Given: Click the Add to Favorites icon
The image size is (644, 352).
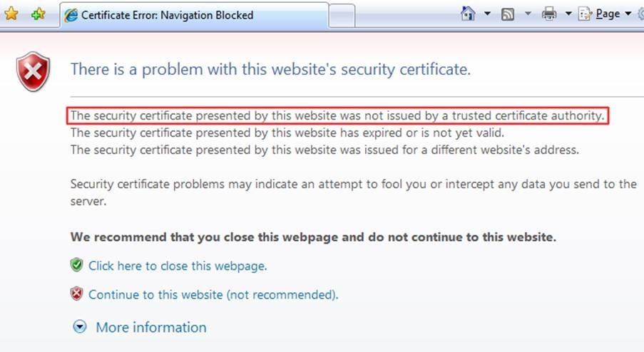Looking at the screenshot, I should pyautogui.click(x=37, y=14).
